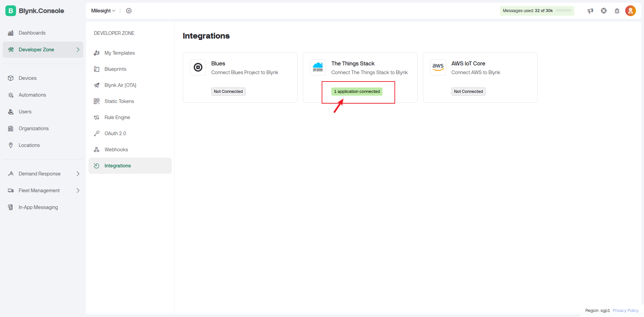
Task: Click the Blues card title
Action: point(218,63)
